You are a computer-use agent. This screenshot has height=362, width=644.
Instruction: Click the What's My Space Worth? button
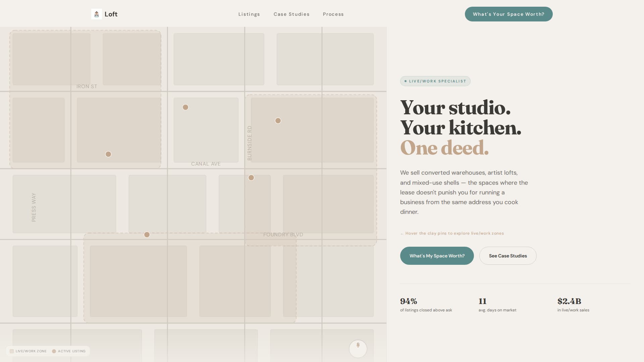tap(437, 255)
